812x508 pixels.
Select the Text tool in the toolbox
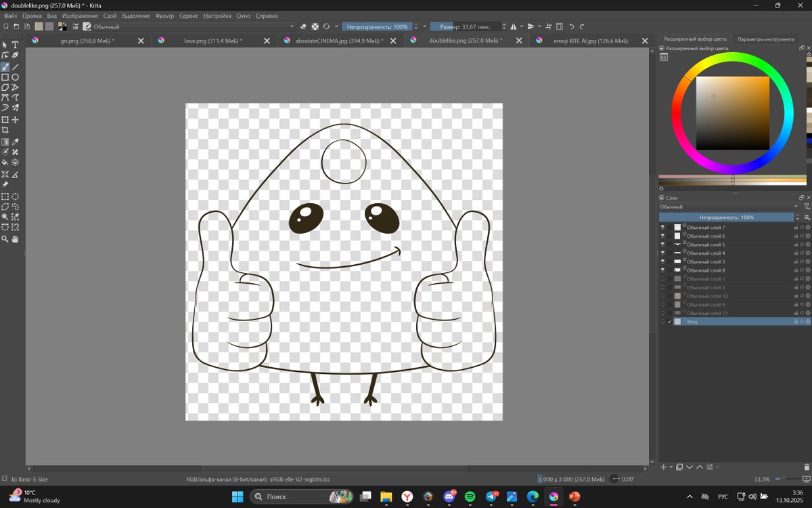tap(15, 45)
